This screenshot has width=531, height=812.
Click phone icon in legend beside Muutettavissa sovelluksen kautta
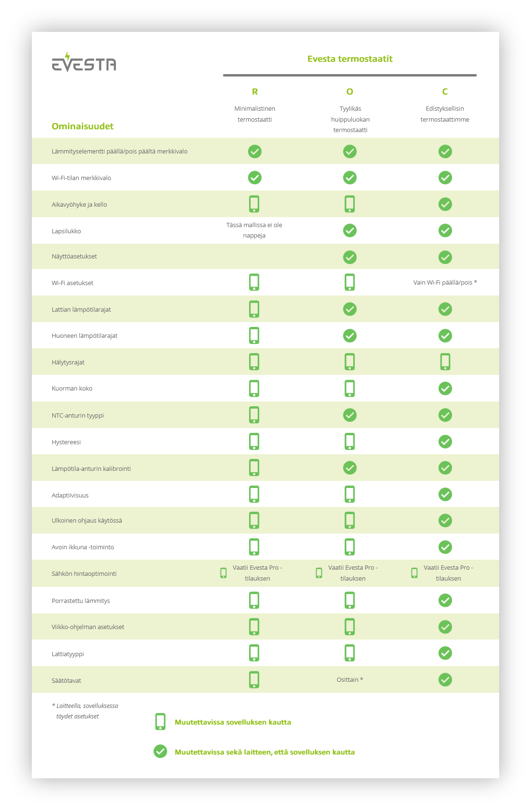point(160,722)
